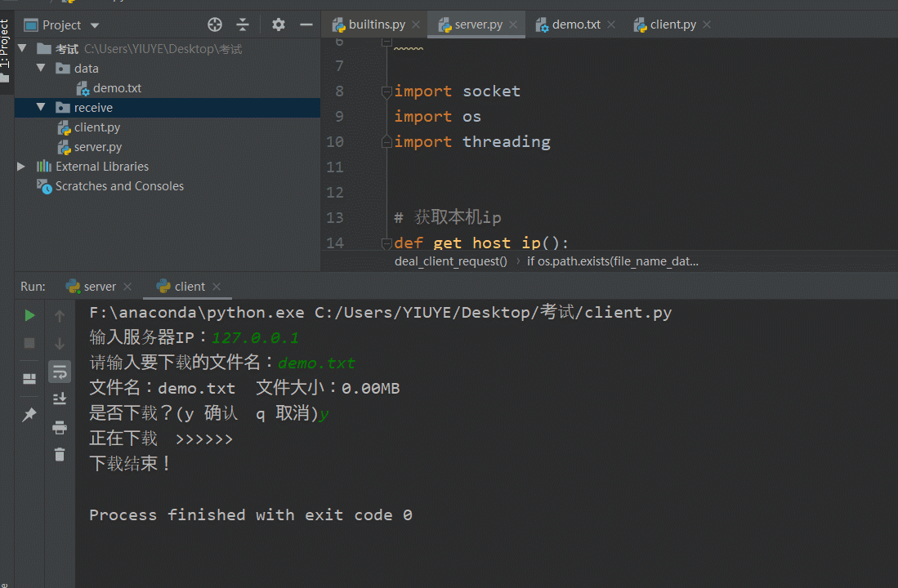The height and width of the screenshot is (588, 898).
Task: Expand External Libraries in Project tree
Action: [20, 166]
